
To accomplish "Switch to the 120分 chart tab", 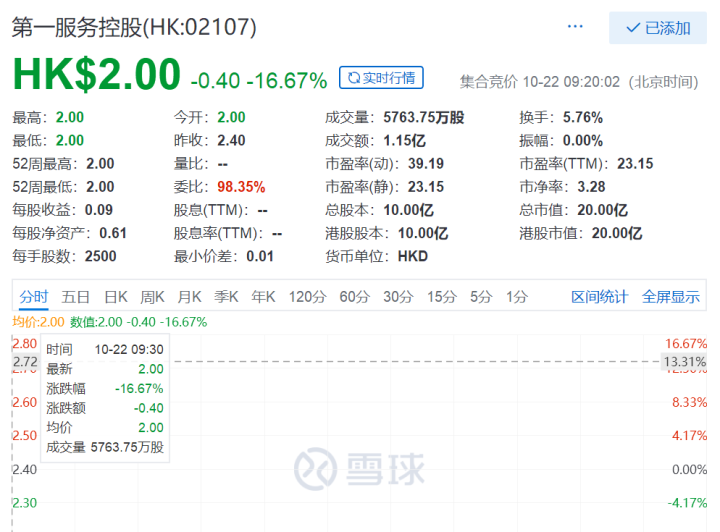I will click(x=307, y=297).
